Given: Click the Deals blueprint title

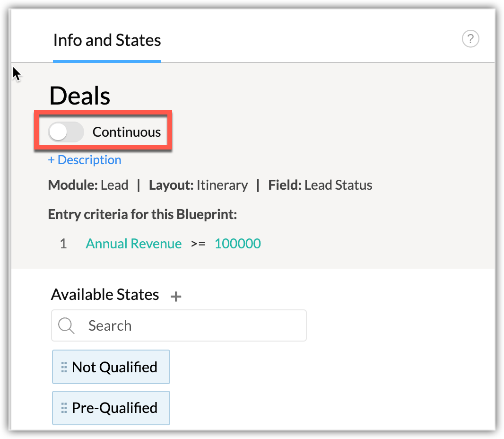Looking at the screenshot, I should point(79,96).
